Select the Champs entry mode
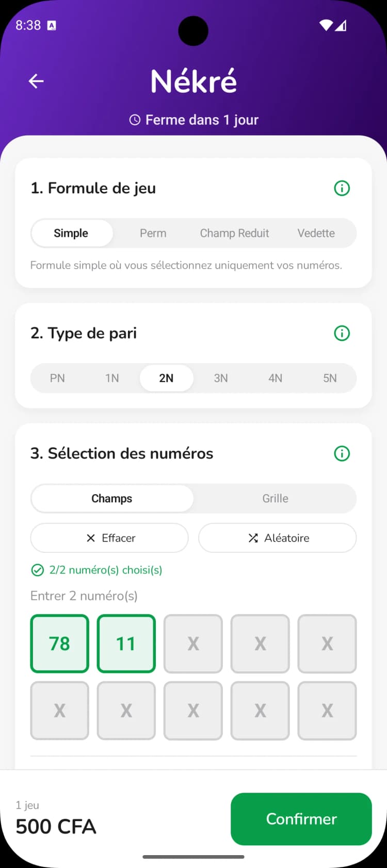The image size is (387, 868). click(112, 498)
